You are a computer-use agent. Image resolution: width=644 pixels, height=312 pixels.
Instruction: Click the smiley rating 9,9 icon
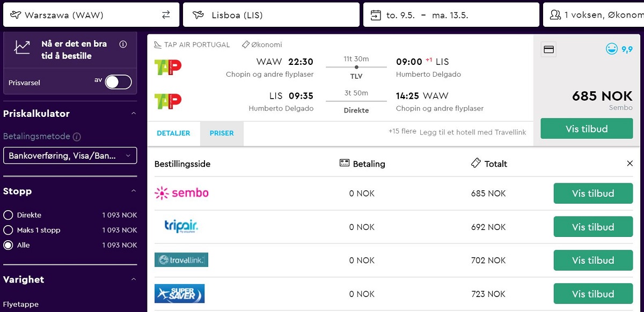611,49
